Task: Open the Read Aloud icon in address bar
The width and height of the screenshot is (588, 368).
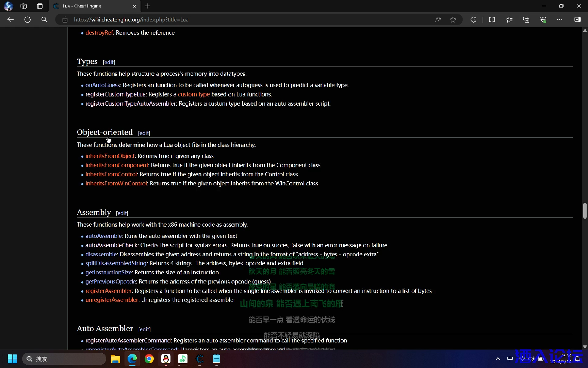Action: point(438,20)
